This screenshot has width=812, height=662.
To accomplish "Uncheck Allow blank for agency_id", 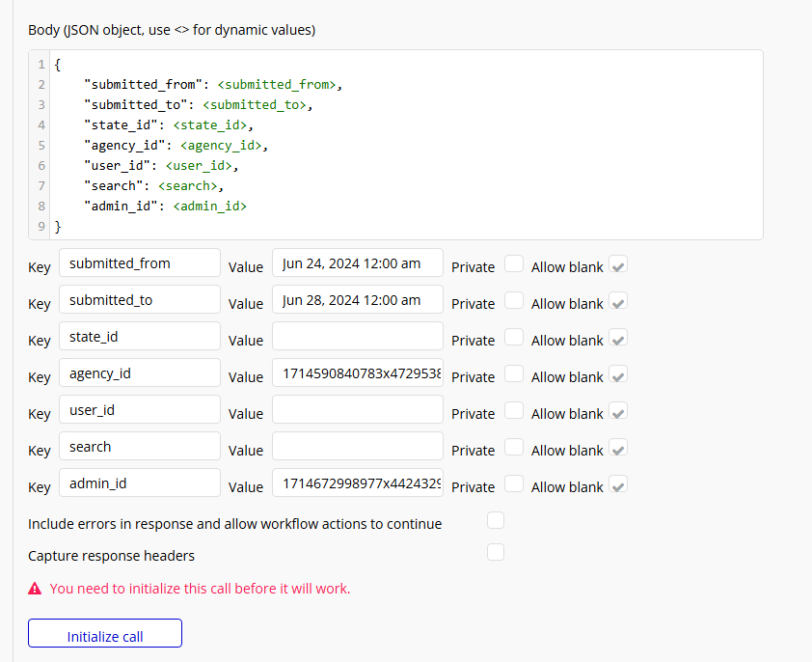I will 618,373.
